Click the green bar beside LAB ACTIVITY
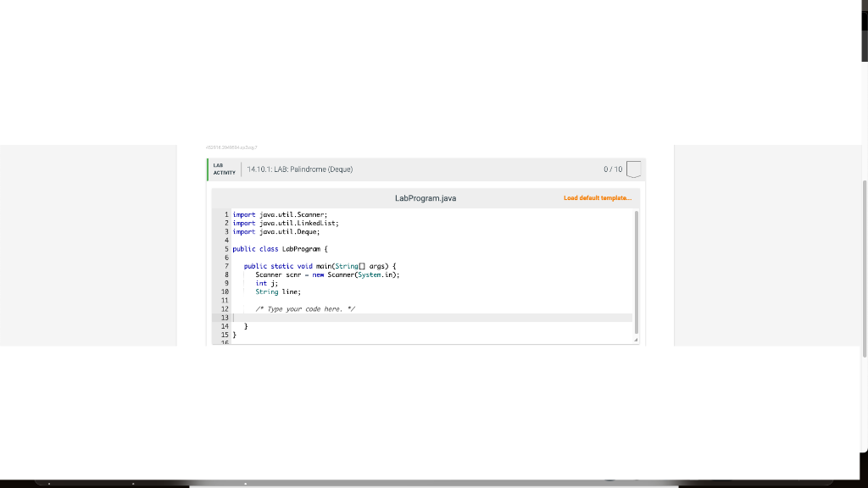The width and height of the screenshot is (868, 488). (206, 169)
